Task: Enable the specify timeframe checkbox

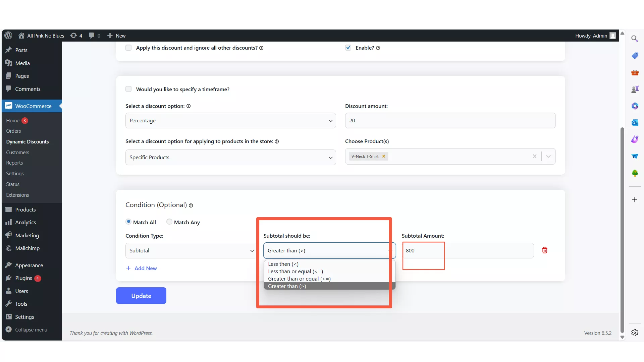Action: (128, 89)
